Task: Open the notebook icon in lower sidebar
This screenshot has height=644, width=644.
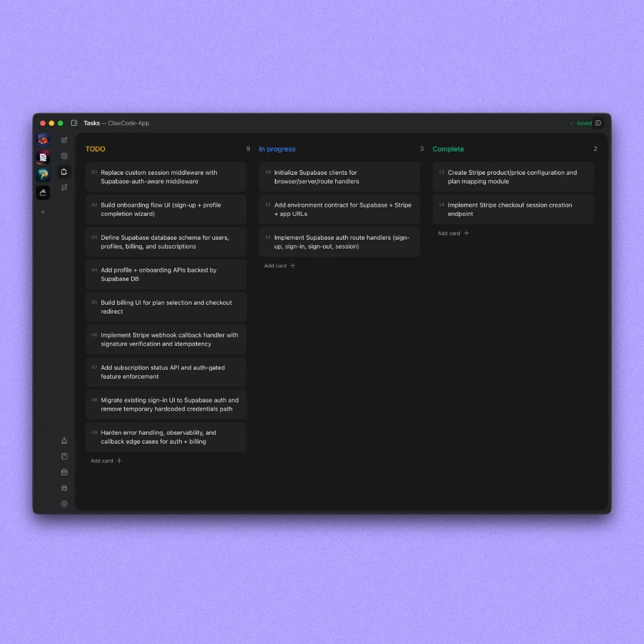Action: 64,456
